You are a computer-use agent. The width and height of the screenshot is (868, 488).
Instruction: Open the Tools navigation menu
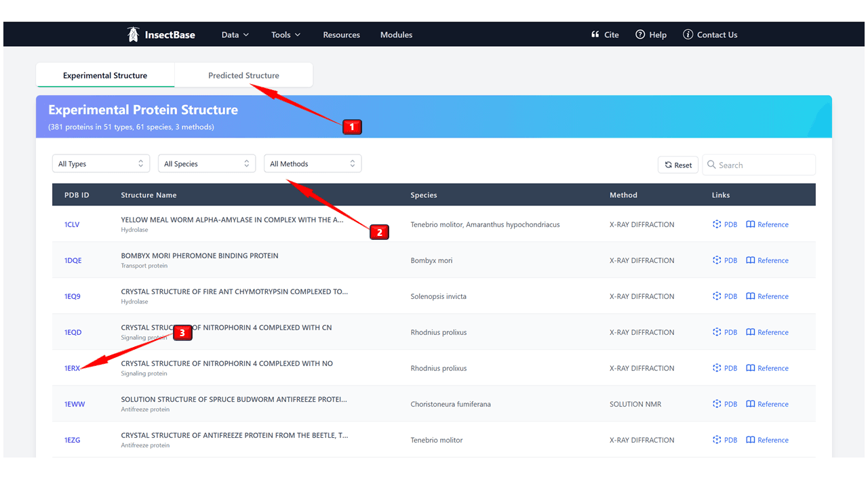pos(285,35)
